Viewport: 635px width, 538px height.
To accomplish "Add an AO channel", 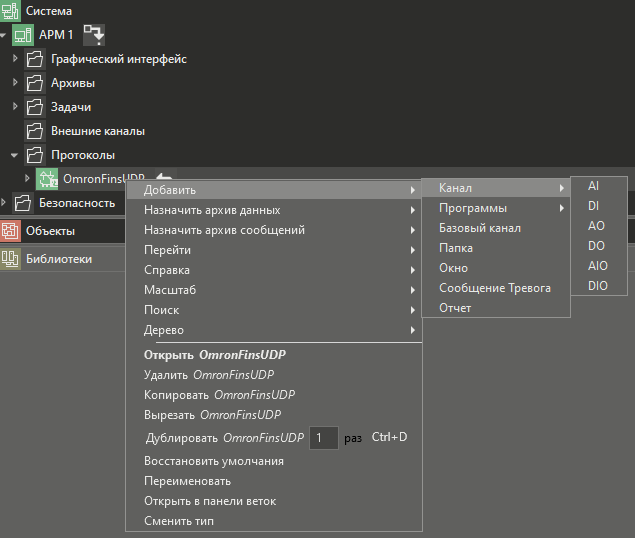I will click(599, 226).
